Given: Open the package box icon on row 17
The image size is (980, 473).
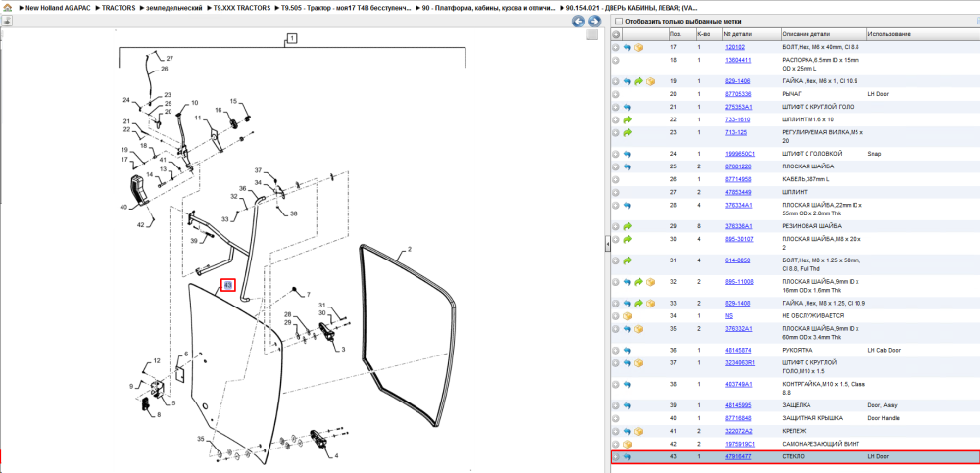Looking at the screenshot, I should tap(639, 47).
